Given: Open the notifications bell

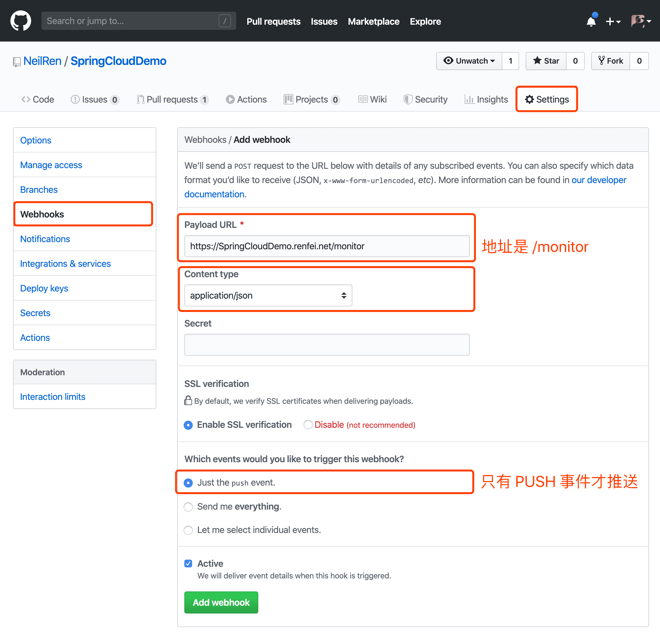Looking at the screenshot, I should pos(591,21).
